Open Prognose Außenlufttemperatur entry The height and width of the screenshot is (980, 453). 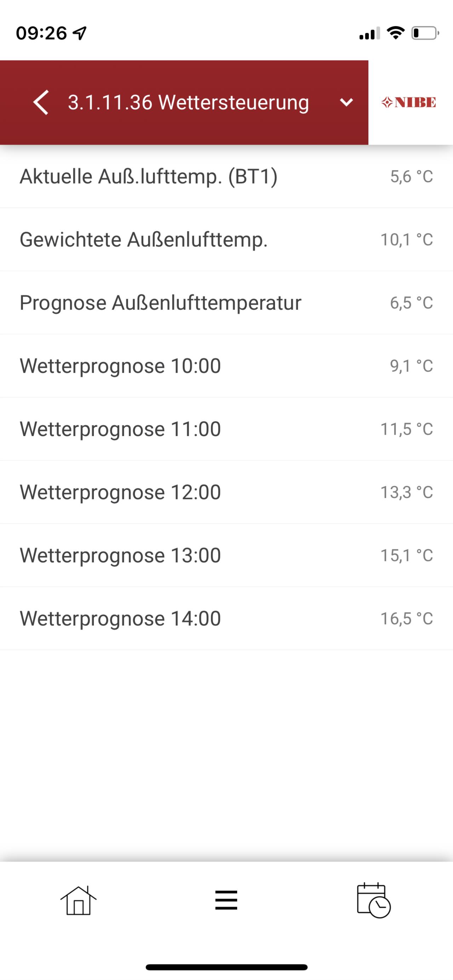pyautogui.click(x=226, y=303)
